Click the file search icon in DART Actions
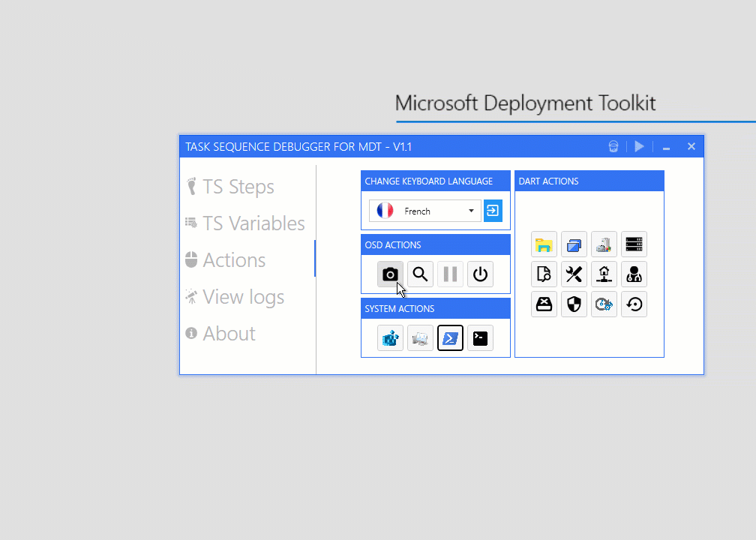This screenshot has width=756, height=540. (544, 274)
